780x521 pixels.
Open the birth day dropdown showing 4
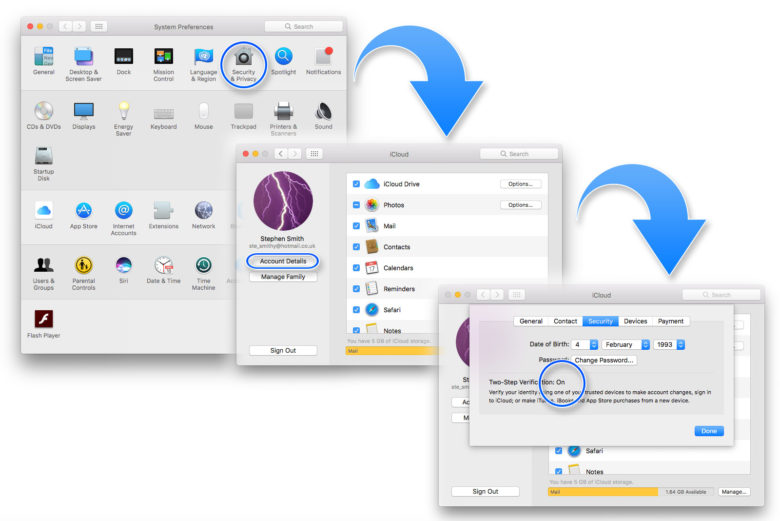pos(585,344)
